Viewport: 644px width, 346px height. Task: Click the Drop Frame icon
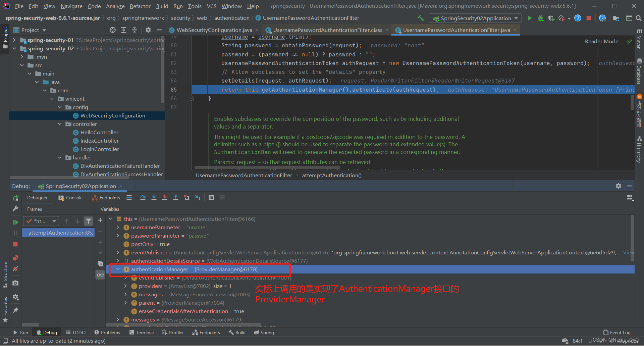[186, 197]
